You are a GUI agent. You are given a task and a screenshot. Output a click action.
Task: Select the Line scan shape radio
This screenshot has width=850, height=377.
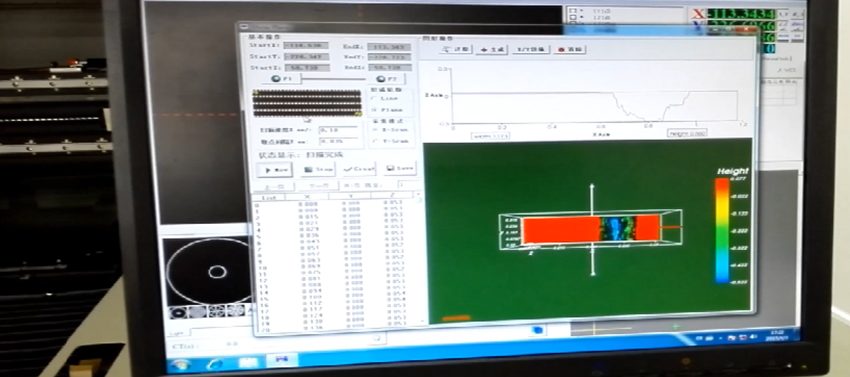(x=384, y=99)
